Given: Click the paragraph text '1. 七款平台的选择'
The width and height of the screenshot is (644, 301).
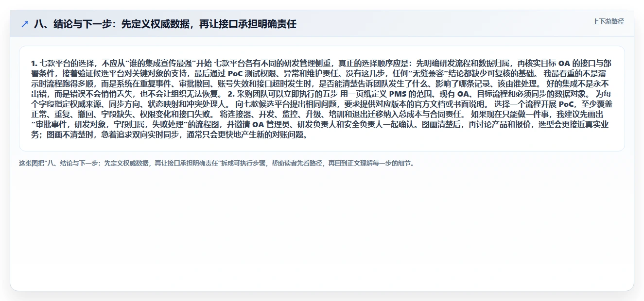Looking at the screenshot, I should point(322,99).
